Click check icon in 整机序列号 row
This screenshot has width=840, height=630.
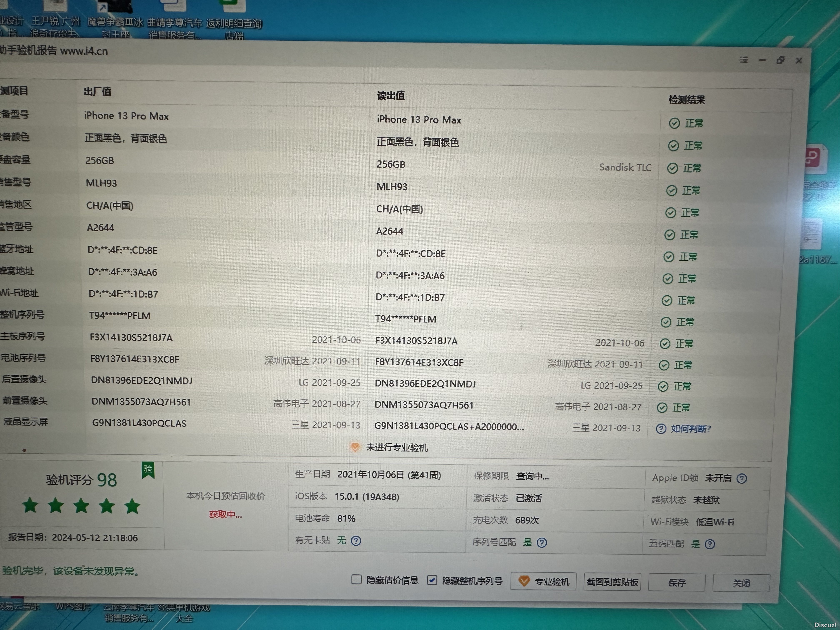pyautogui.click(x=666, y=322)
